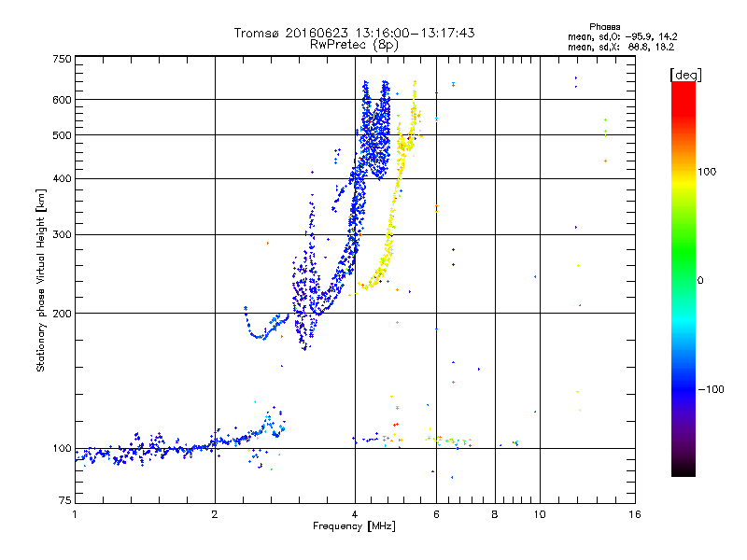The height and width of the screenshot is (560, 747).
Task: Click the y-axis tick label '400'
Action: (x=62, y=179)
